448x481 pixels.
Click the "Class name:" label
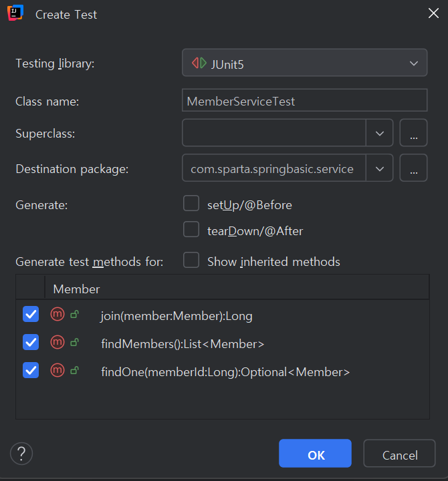click(47, 102)
